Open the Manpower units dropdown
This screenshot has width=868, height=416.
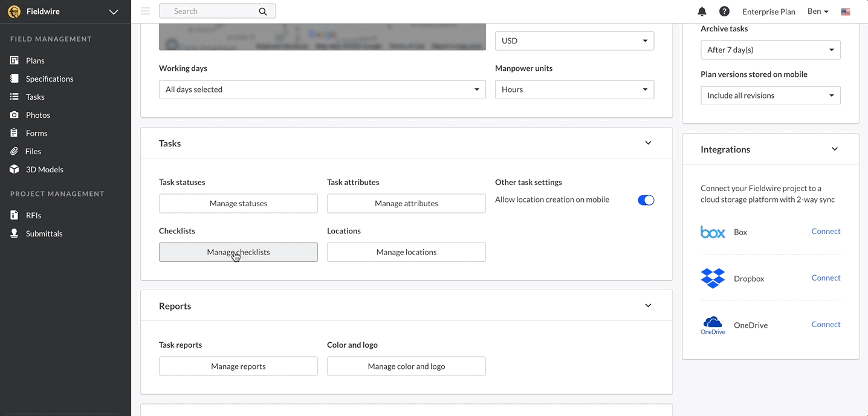574,89
